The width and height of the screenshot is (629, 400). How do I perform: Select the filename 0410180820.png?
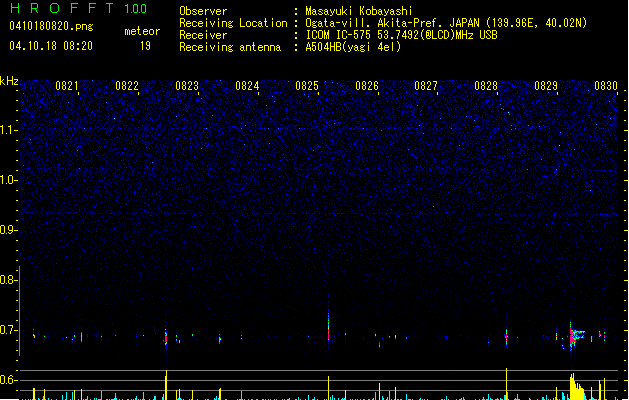[51, 26]
